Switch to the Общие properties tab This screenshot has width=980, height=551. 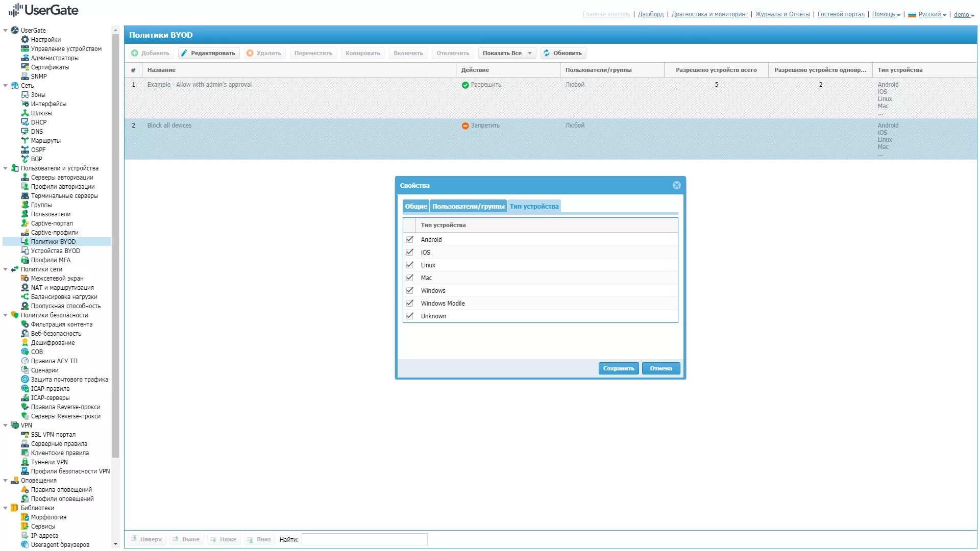coord(415,206)
